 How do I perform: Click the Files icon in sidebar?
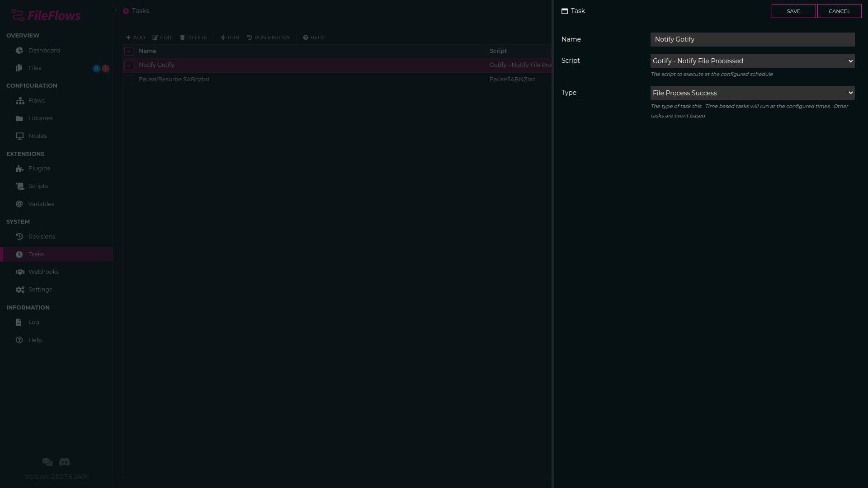point(19,68)
